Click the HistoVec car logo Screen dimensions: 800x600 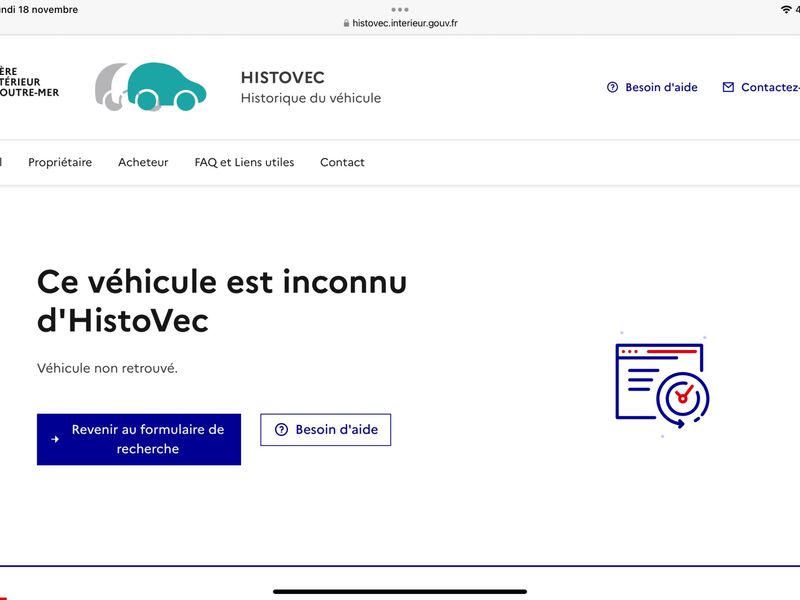point(151,86)
